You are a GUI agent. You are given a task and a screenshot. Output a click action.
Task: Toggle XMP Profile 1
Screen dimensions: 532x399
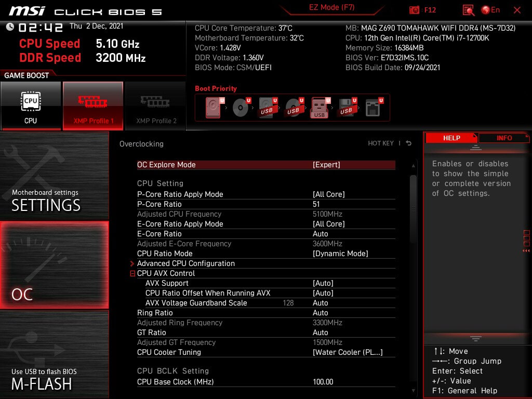[93, 105]
